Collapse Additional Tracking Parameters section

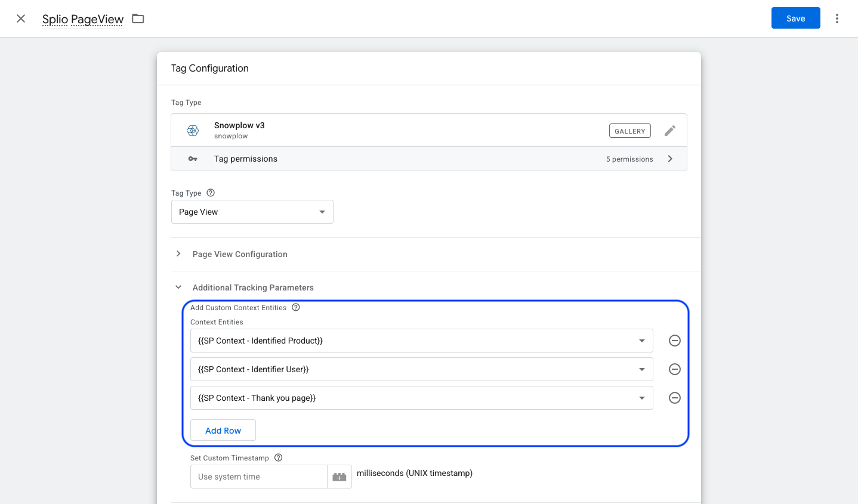(x=178, y=287)
